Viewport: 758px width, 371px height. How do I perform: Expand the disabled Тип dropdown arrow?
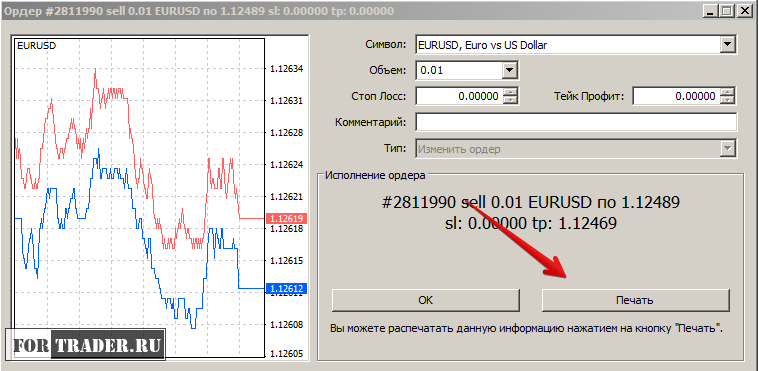click(727, 149)
